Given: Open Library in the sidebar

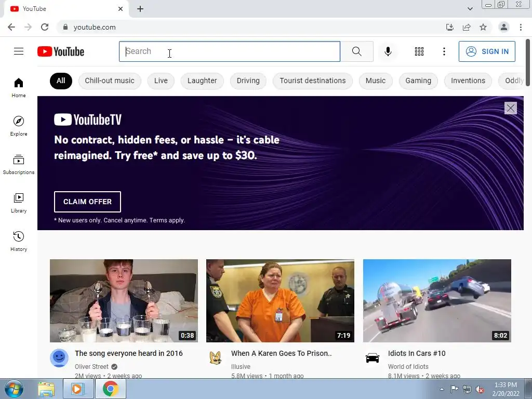Looking at the screenshot, I should [x=19, y=203].
